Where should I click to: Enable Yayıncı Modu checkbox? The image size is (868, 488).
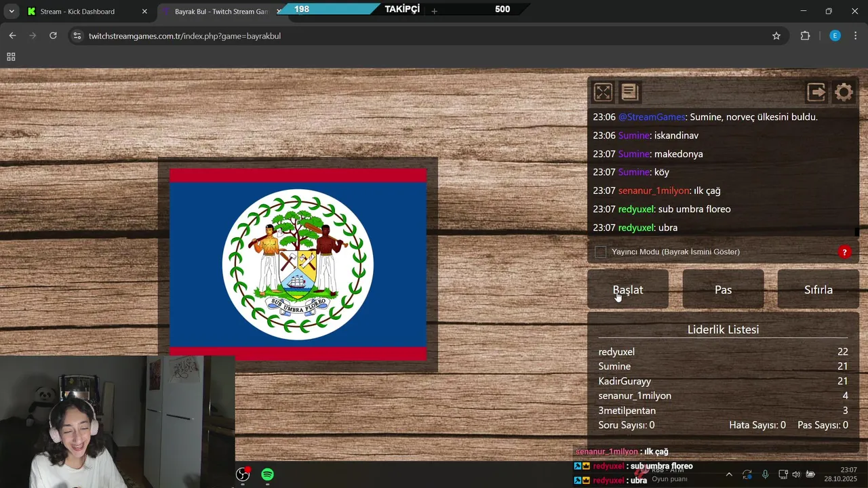coord(600,252)
